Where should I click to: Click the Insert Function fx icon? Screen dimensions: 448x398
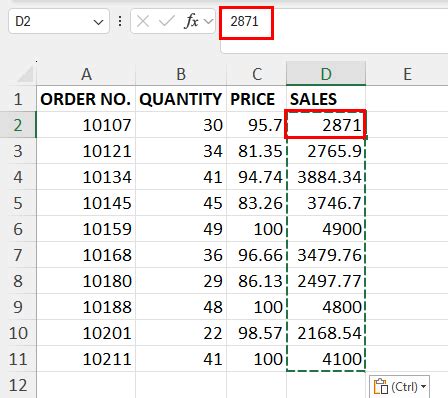[191, 22]
